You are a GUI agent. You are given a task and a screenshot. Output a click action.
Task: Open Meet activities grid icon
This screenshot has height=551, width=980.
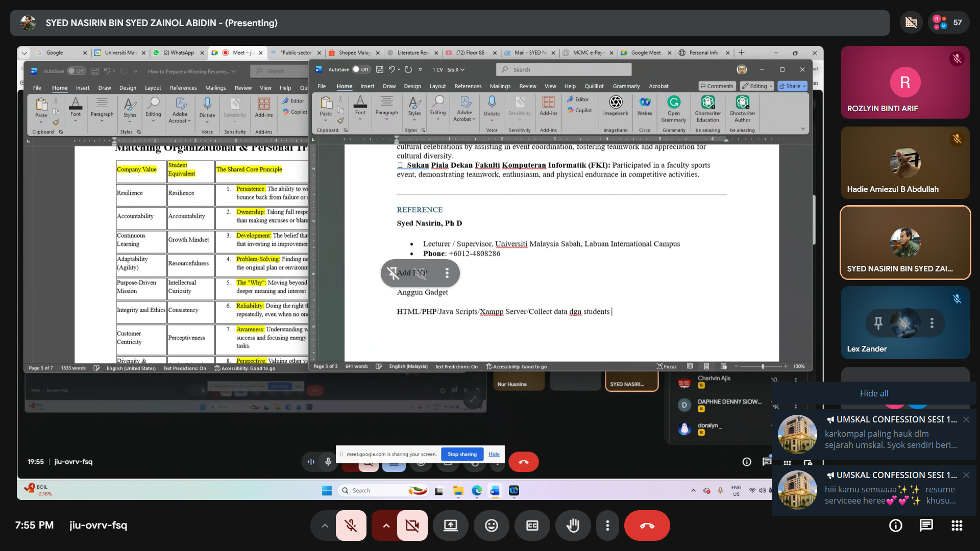pyautogui.click(x=957, y=525)
